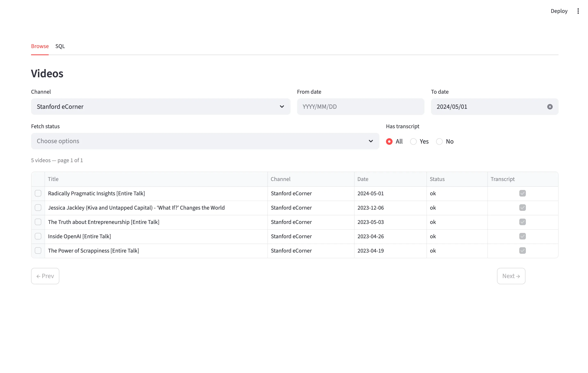The width and height of the screenshot is (588, 373).
Task: Click transcript checkmark for Power of Scrappiness
Action: point(522,251)
